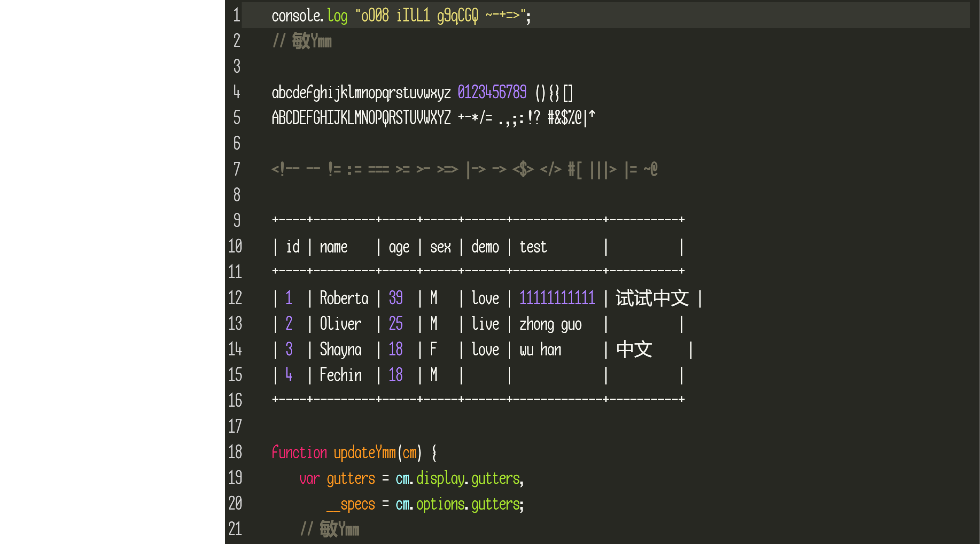Viewport: 980px width, 544px height.
Task: Click line number 2 in the gutter
Action: pyautogui.click(x=237, y=41)
